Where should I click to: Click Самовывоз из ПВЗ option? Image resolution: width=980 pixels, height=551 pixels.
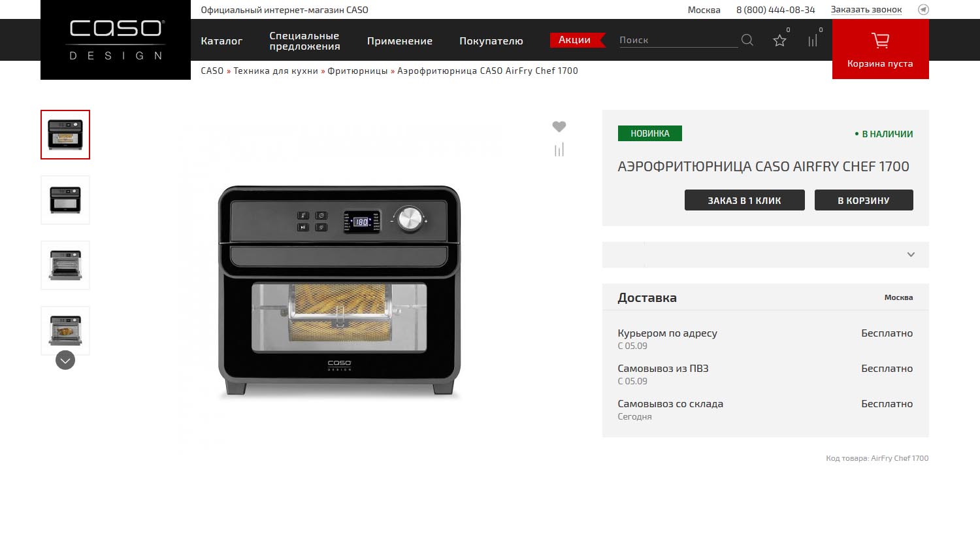click(x=663, y=369)
